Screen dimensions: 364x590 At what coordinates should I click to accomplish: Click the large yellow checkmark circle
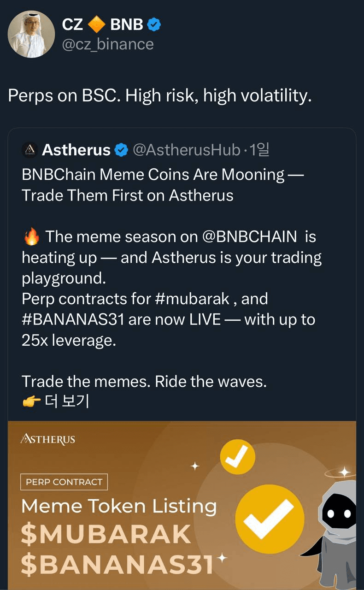pyautogui.click(x=269, y=520)
